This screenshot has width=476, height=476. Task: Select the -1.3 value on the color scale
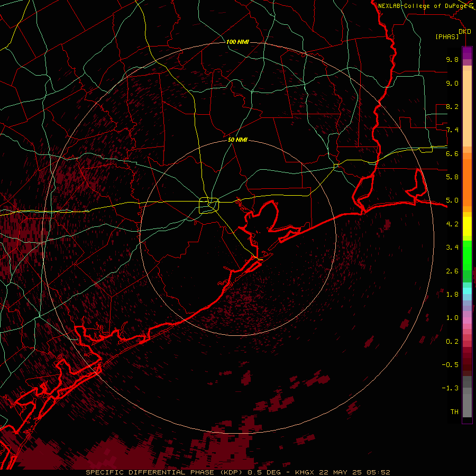pyautogui.click(x=450, y=388)
